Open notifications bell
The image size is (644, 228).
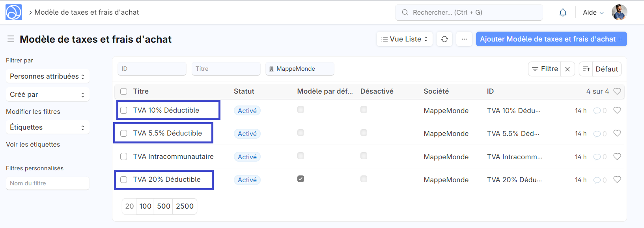[x=563, y=13]
